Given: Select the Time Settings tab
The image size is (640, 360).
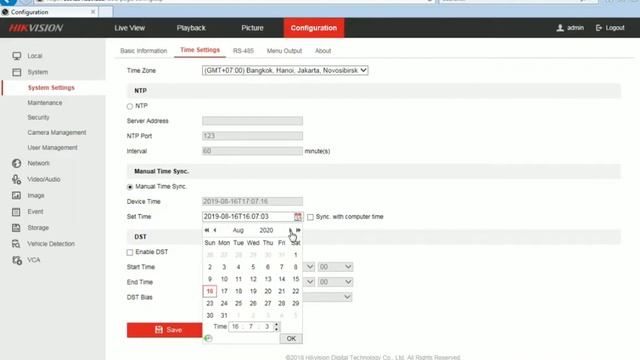Looking at the screenshot, I should click(200, 50).
